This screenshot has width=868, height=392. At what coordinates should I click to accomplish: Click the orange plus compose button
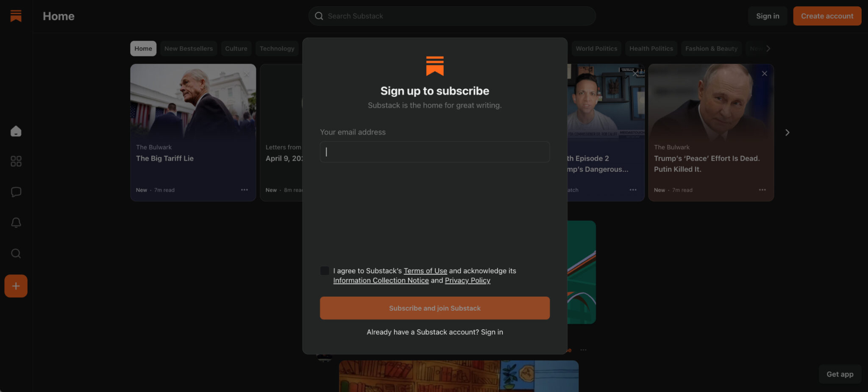[16, 286]
